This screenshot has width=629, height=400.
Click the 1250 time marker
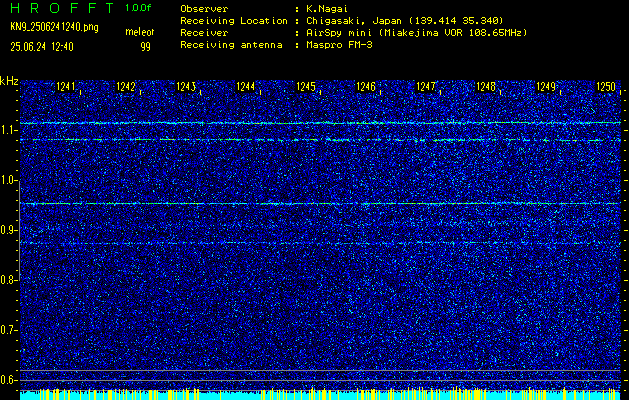[606, 87]
